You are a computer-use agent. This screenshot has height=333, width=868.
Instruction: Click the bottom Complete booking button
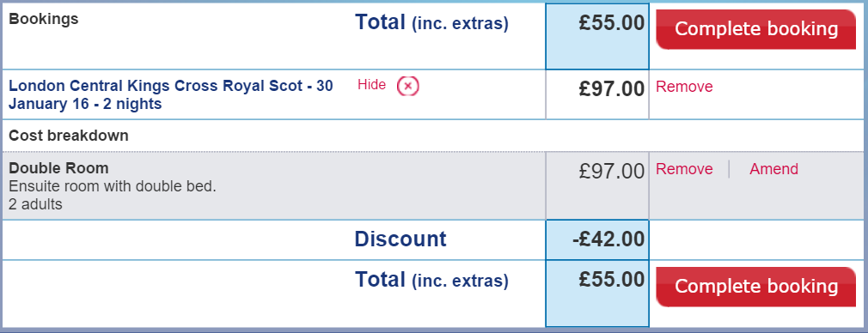point(755,287)
